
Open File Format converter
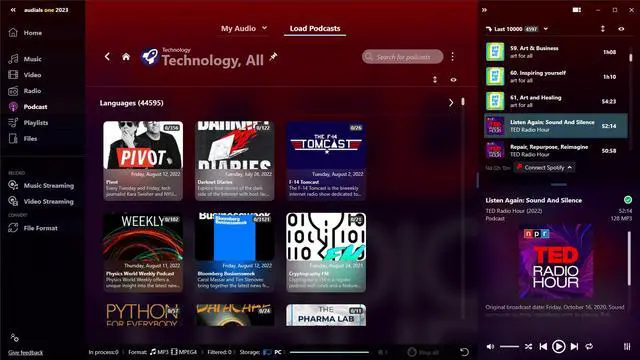[33, 228]
